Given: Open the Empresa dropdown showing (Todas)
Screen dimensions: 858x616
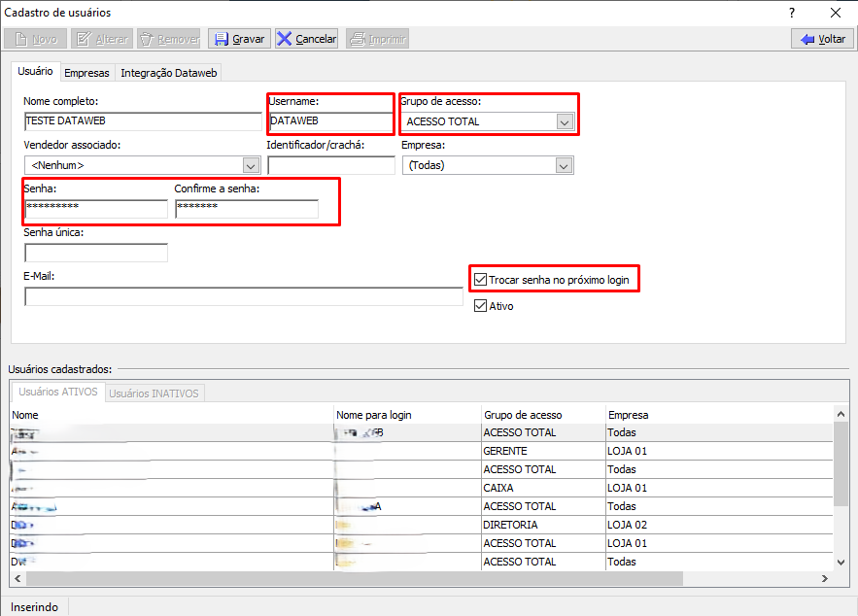Looking at the screenshot, I should point(564,165).
